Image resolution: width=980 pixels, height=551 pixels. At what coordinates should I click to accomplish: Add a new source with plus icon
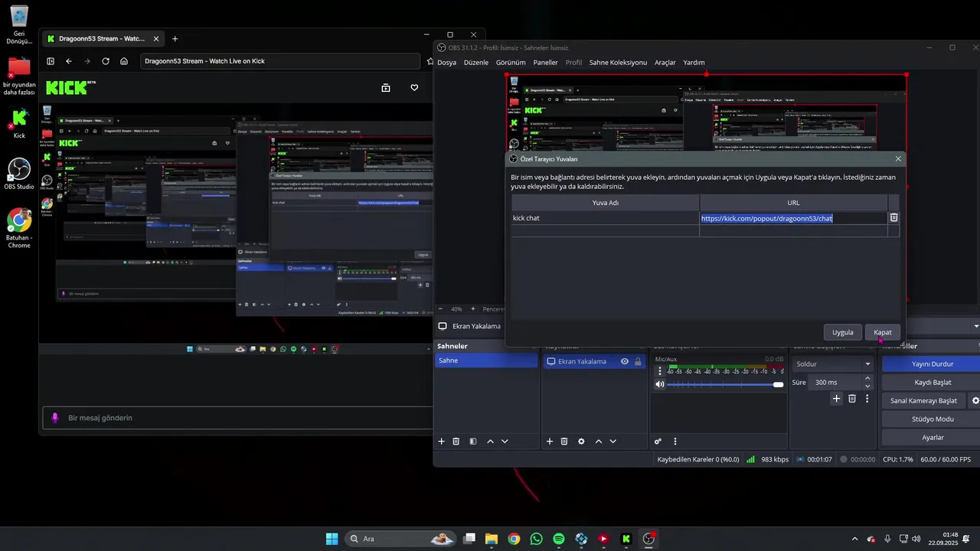[x=549, y=442]
